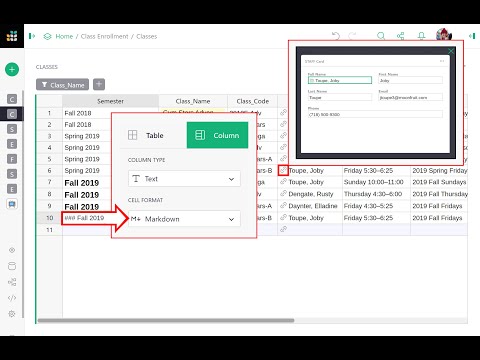
Task: Open the Cell Format Markdown dropdown
Action: pos(184,219)
